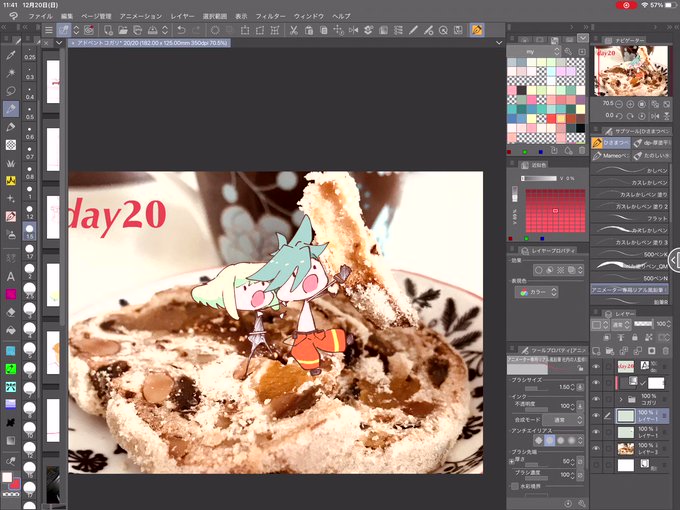This screenshot has height=510, width=680.
Task: Click the hamburger menu icon in the command bar
Action: (49, 30)
